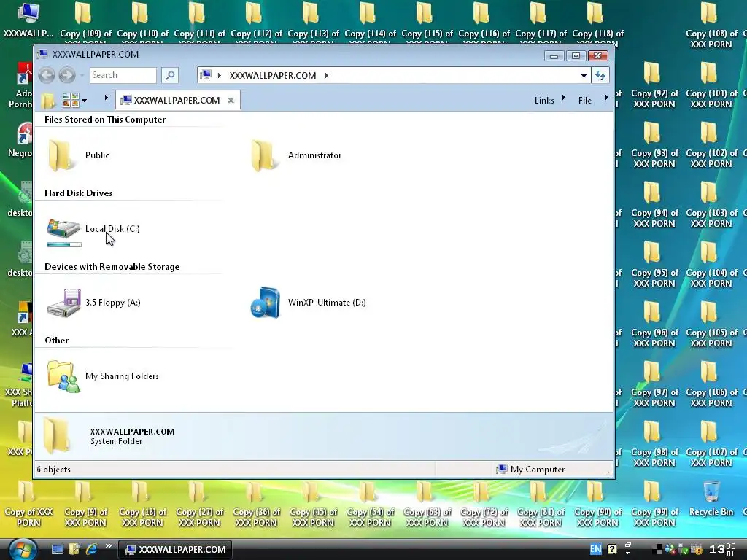Open the File menu
This screenshot has height=560, width=747.
pos(585,101)
